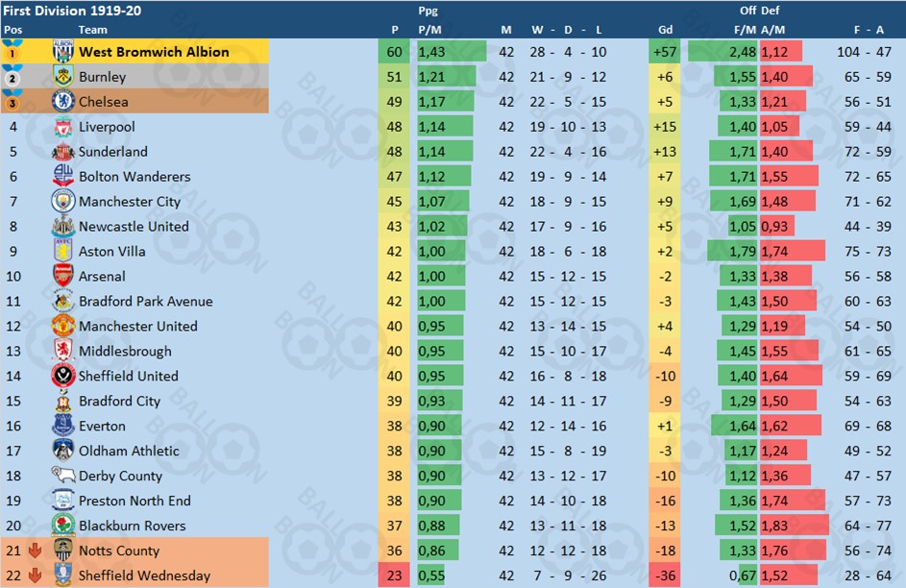Click the Derby County team name
This screenshot has width=906, height=588.
pos(120,476)
